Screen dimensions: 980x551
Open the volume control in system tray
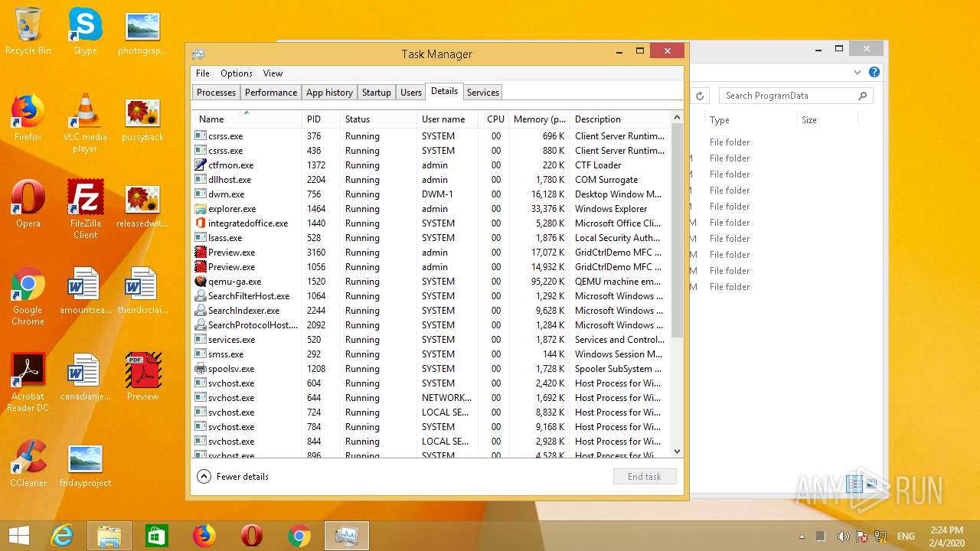tap(843, 536)
